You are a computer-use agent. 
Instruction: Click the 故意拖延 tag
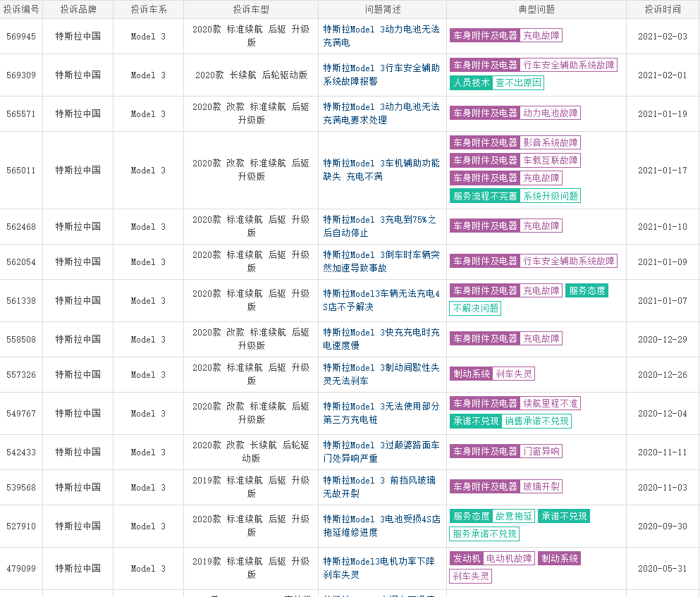513,516
